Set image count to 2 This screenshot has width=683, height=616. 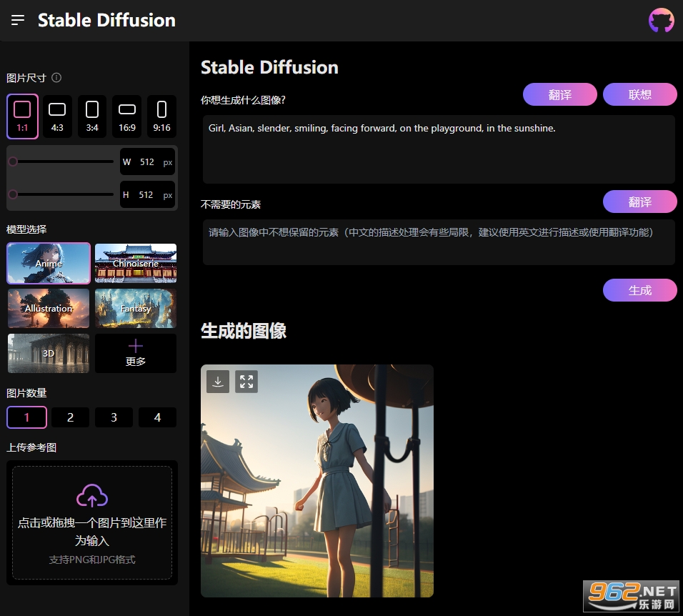(x=70, y=417)
